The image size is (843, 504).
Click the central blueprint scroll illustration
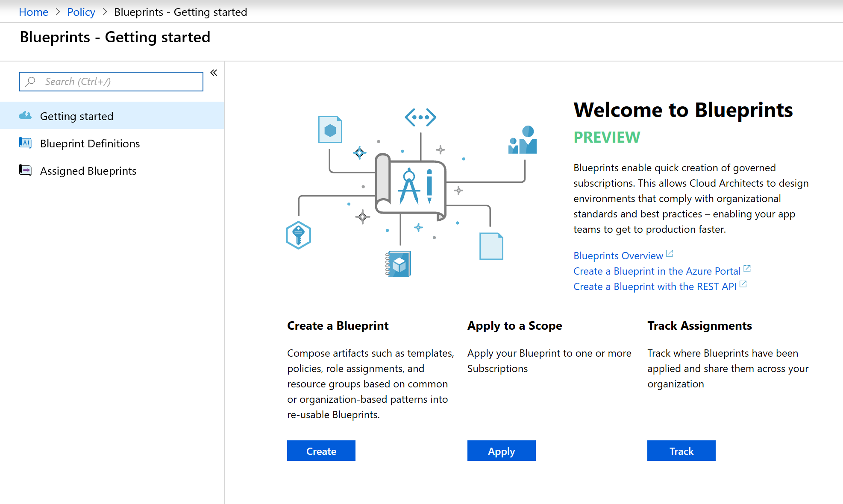click(x=411, y=187)
